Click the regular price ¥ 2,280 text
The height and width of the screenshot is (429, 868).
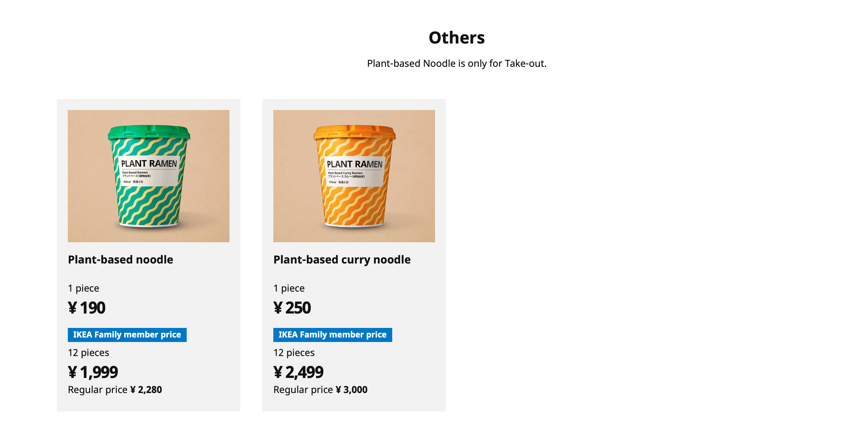pyautogui.click(x=115, y=390)
